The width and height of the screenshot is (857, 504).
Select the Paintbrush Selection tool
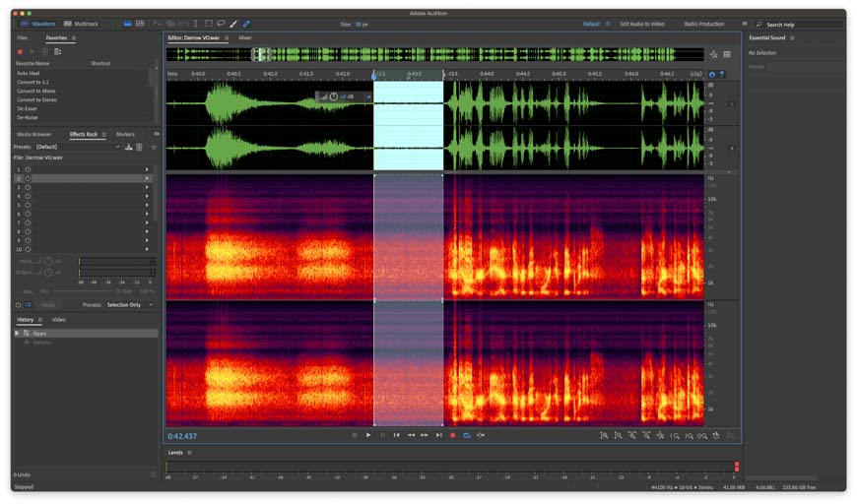click(x=233, y=24)
